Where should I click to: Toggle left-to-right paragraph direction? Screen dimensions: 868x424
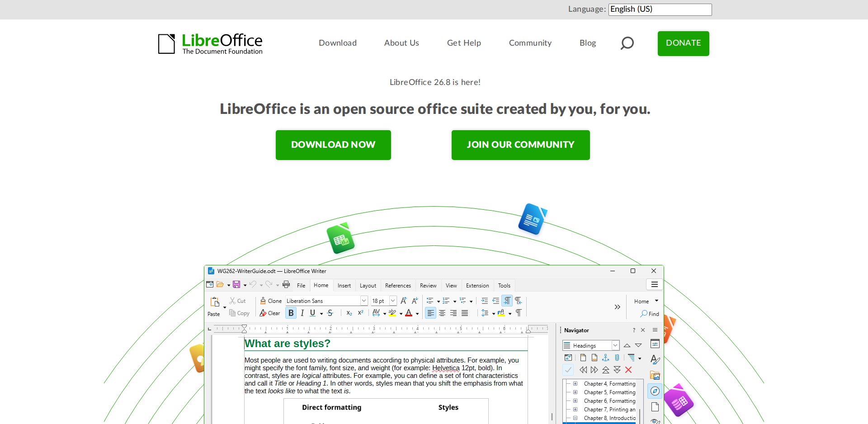pyautogui.click(x=507, y=301)
